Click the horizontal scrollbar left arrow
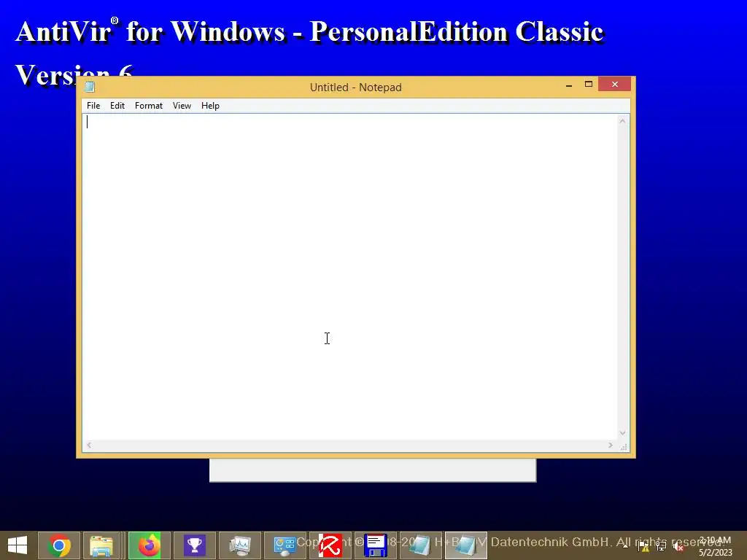This screenshot has height=560, width=747. point(89,446)
